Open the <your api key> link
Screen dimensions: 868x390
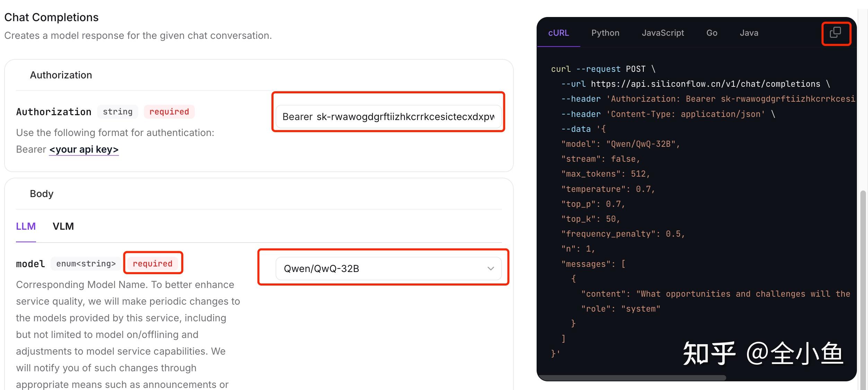tap(84, 150)
